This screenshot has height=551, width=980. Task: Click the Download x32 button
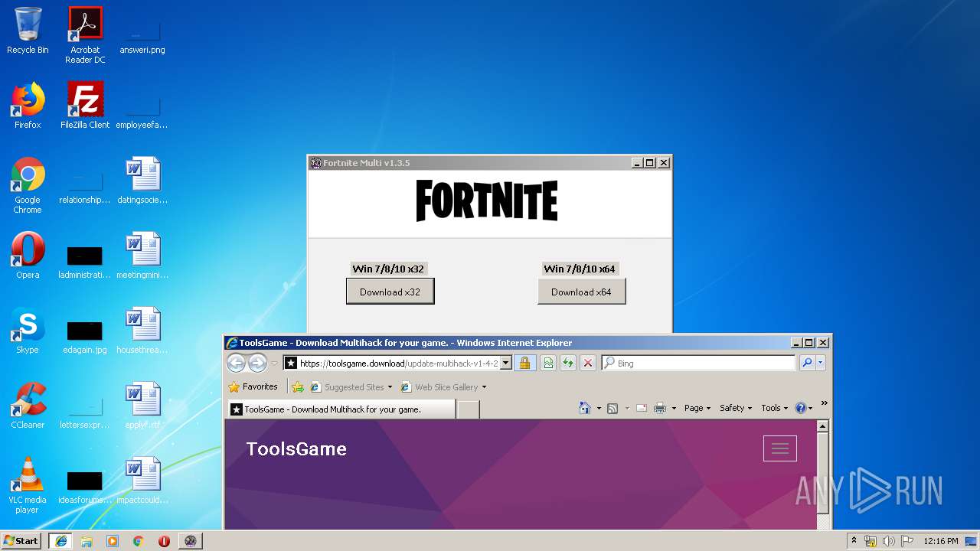(x=390, y=292)
